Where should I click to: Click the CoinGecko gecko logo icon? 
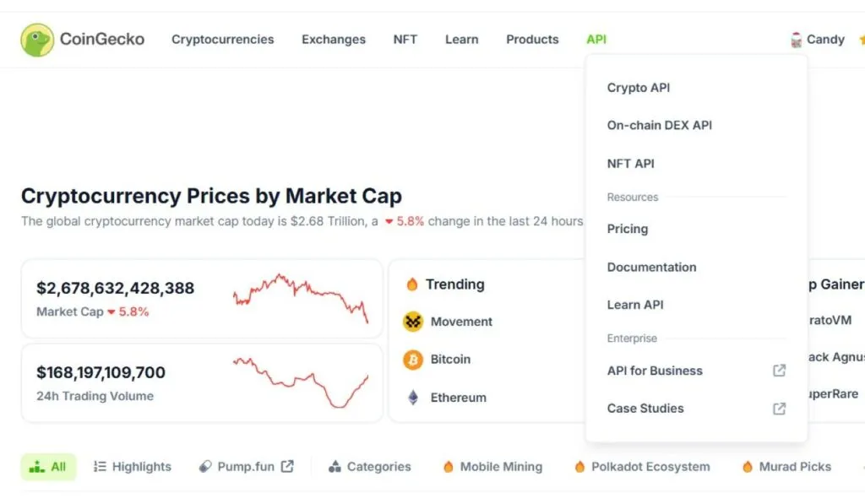coord(37,40)
